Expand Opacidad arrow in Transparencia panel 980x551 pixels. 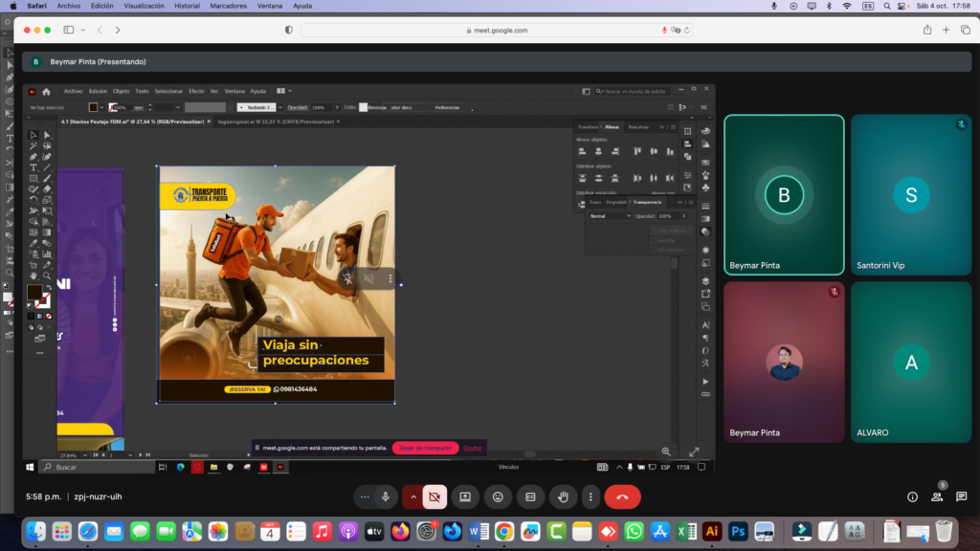pos(683,216)
